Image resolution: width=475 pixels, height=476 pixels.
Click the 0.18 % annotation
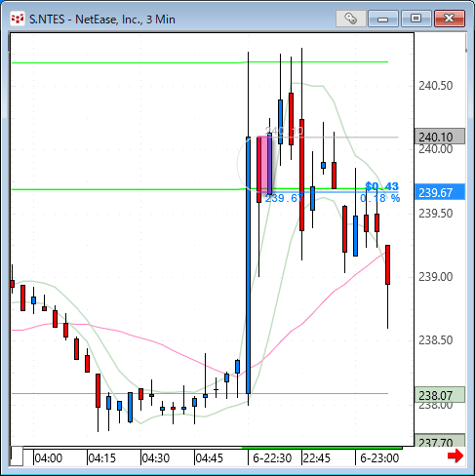379,198
